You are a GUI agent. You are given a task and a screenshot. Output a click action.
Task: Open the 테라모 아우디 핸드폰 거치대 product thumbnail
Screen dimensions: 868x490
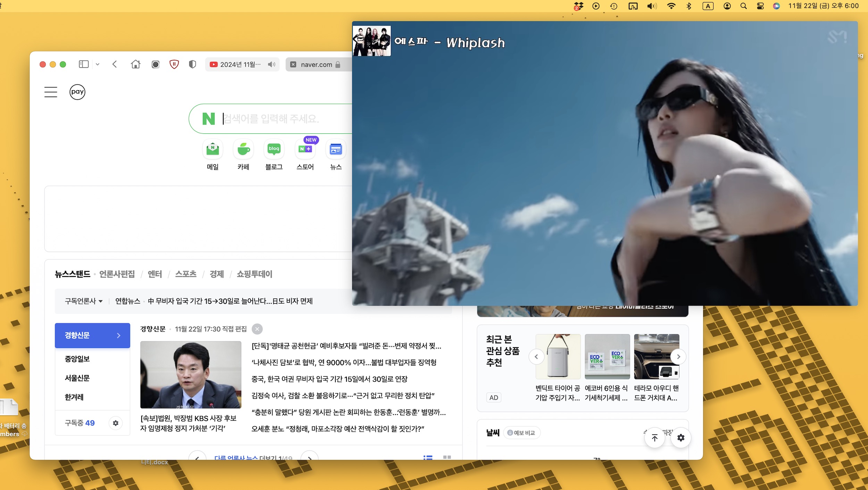[x=657, y=356]
